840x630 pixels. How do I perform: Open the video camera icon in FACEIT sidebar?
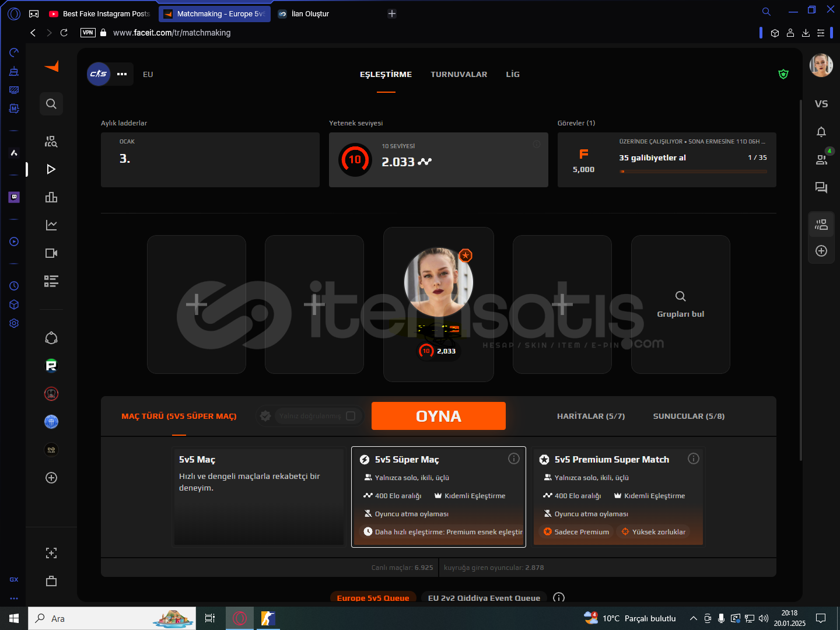(x=51, y=253)
